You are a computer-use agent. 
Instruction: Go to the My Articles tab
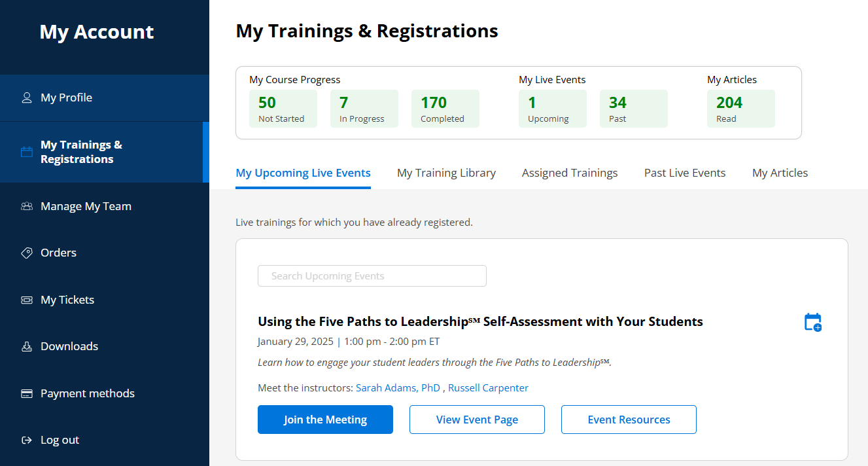pos(780,173)
